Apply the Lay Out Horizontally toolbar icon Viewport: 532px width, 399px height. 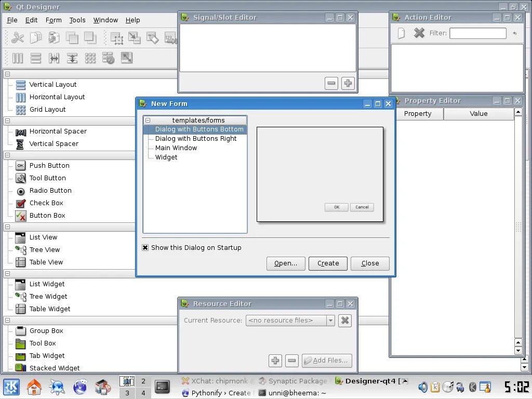17,58
